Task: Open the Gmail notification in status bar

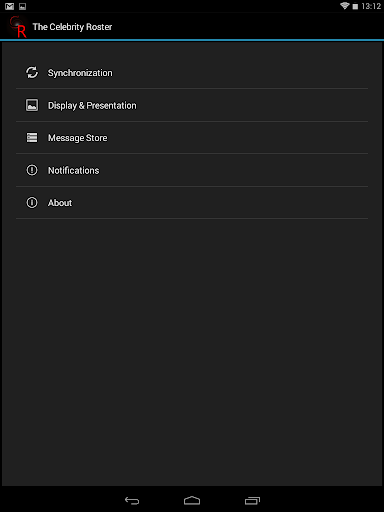Action: coord(9,6)
